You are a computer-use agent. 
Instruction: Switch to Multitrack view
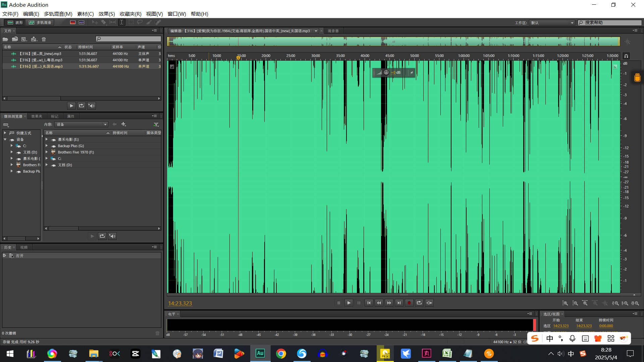pyautogui.click(x=40, y=22)
